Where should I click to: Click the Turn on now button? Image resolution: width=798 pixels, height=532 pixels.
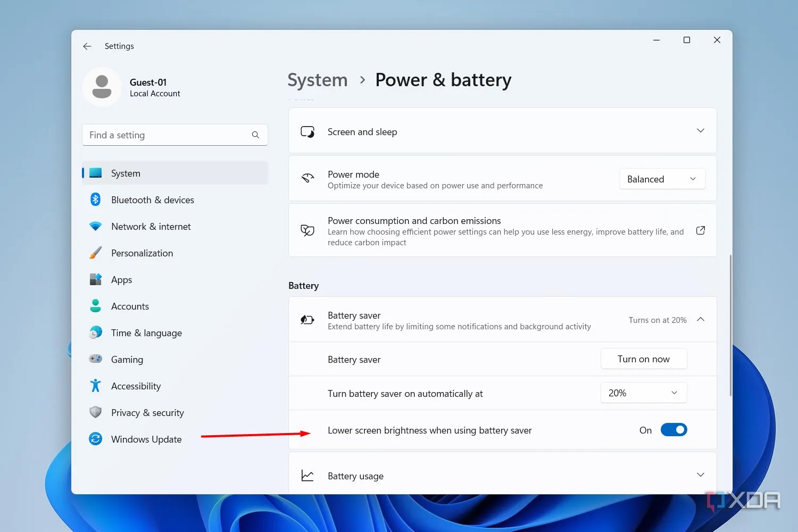pyautogui.click(x=643, y=359)
